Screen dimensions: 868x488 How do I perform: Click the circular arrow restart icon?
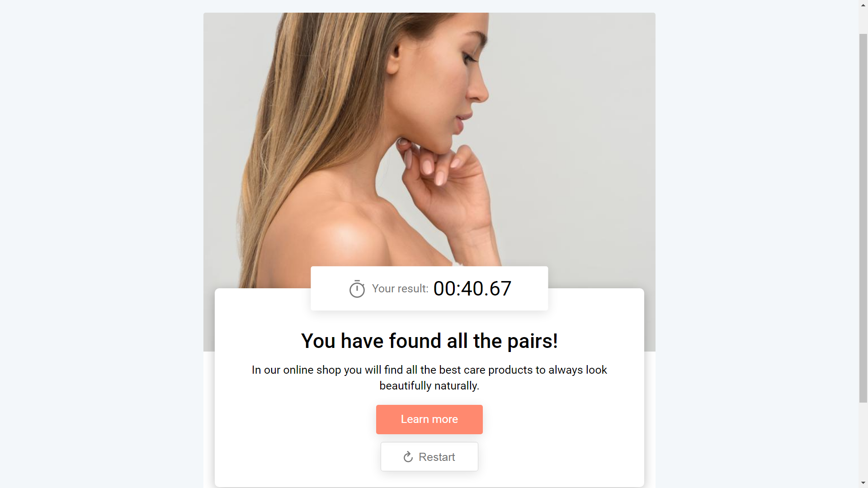pos(408,457)
